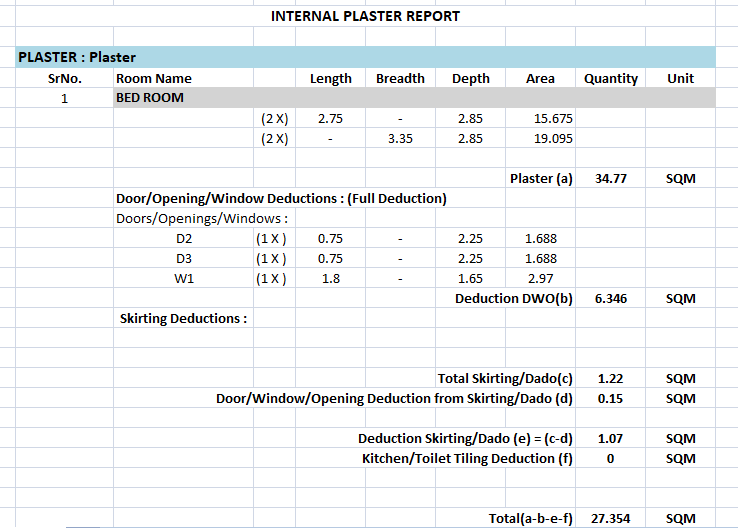Select the Unit column header
738x528 pixels.
pos(680,78)
